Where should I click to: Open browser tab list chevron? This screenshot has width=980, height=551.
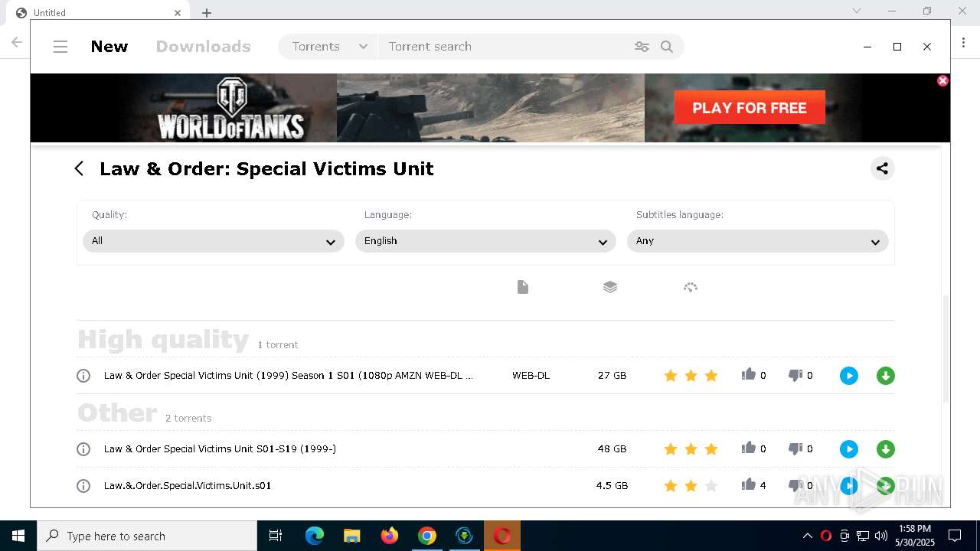coord(857,11)
